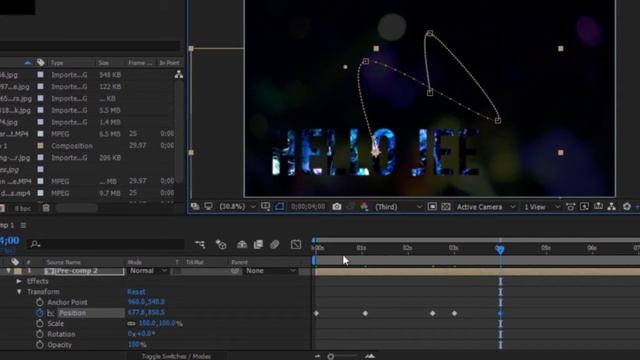The image size is (640, 360).
Task: Expand the Effects property group
Action: 19,281
